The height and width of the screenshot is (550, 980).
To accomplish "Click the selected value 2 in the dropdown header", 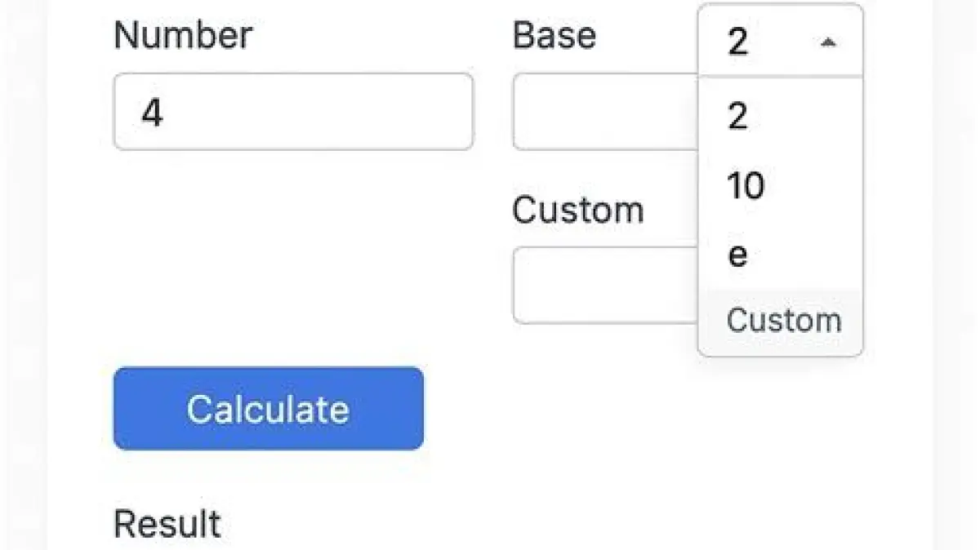I will pyautogui.click(x=737, y=42).
